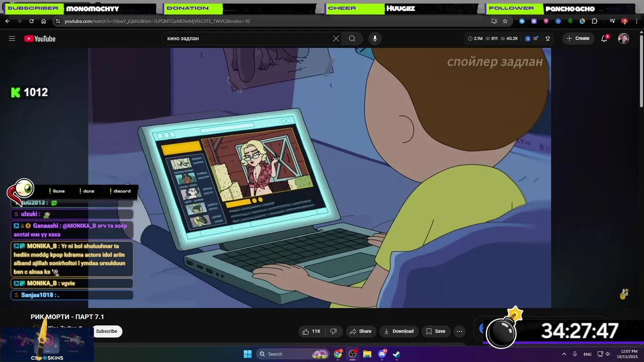Open the green download arrow extension
This screenshot has width=644, height=362.
point(570,21)
